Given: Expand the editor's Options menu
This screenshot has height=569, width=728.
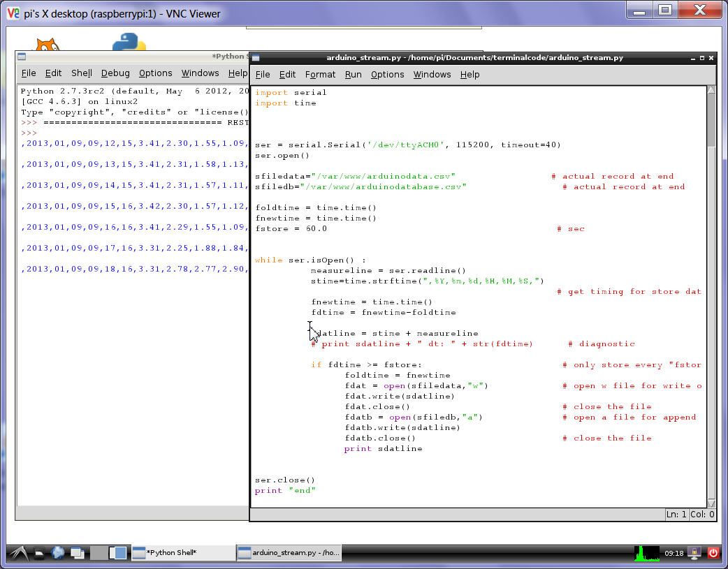Looking at the screenshot, I should 387,74.
